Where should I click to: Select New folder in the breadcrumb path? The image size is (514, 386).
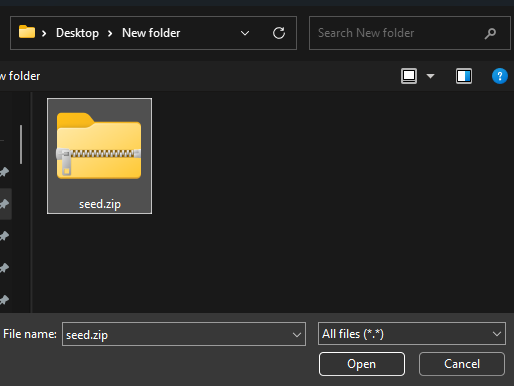click(151, 33)
